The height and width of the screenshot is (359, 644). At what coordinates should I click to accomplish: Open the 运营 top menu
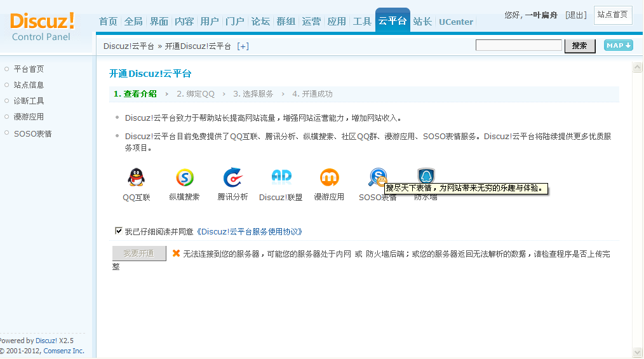(311, 22)
